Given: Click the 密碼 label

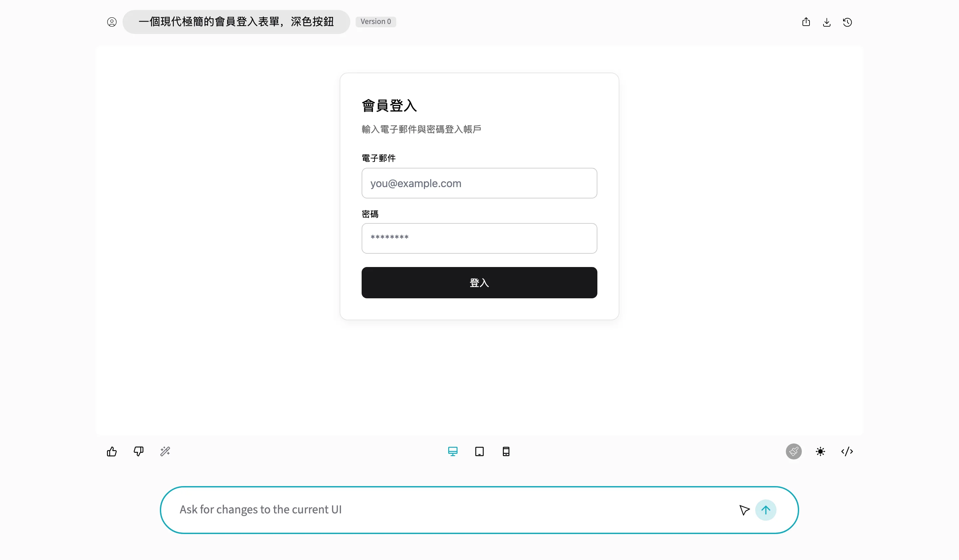Looking at the screenshot, I should 370,214.
